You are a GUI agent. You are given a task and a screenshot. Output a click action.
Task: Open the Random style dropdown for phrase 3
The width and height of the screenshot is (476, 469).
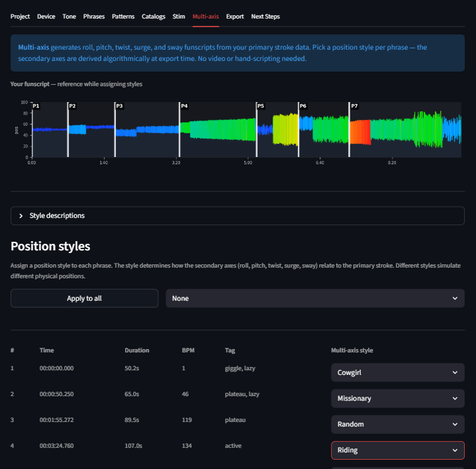click(397, 425)
